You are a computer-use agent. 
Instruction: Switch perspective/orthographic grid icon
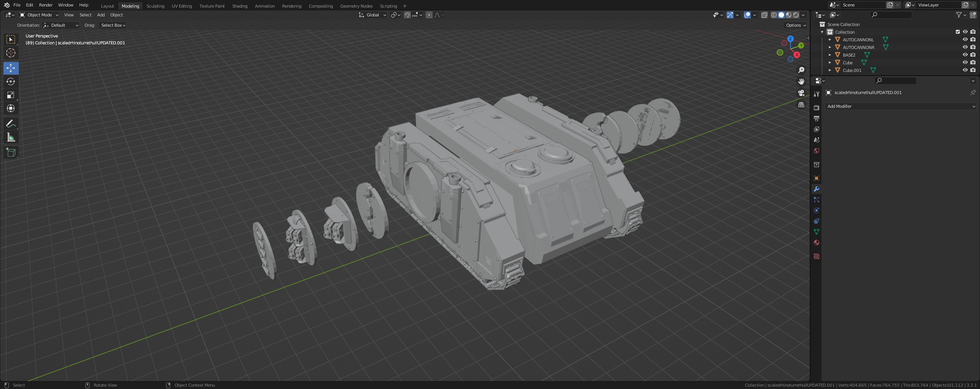pos(801,104)
